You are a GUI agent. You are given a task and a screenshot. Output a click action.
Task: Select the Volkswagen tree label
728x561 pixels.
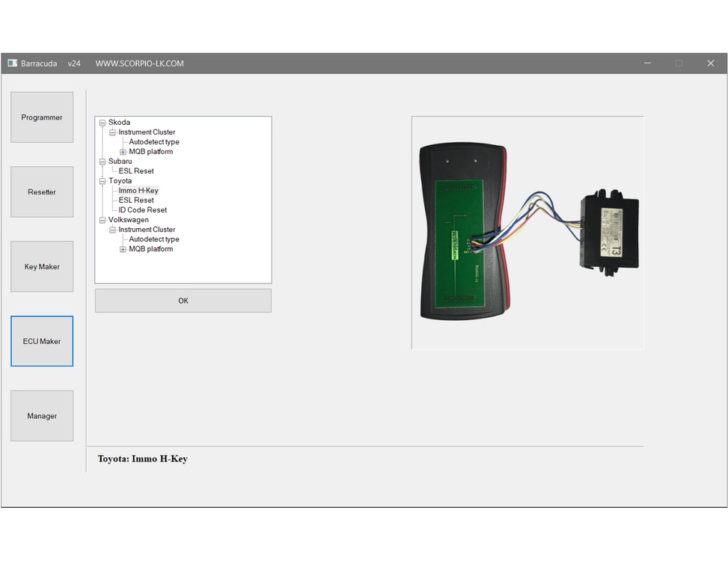pos(129,220)
